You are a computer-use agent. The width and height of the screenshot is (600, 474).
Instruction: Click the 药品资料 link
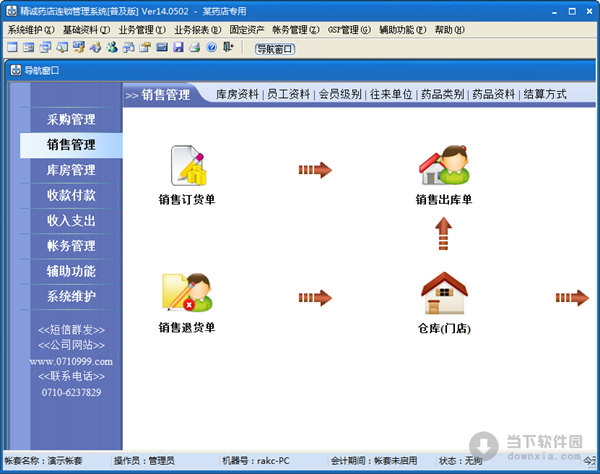(494, 94)
